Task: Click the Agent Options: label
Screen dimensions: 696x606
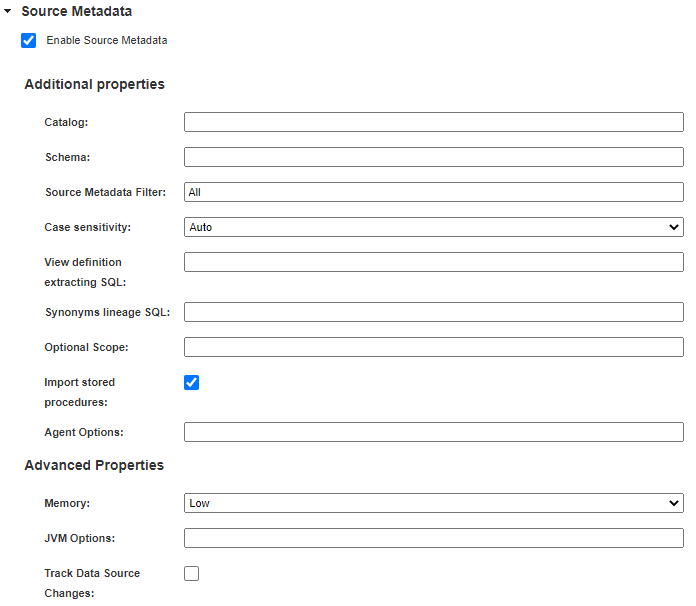Action: [x=84, y=432]
